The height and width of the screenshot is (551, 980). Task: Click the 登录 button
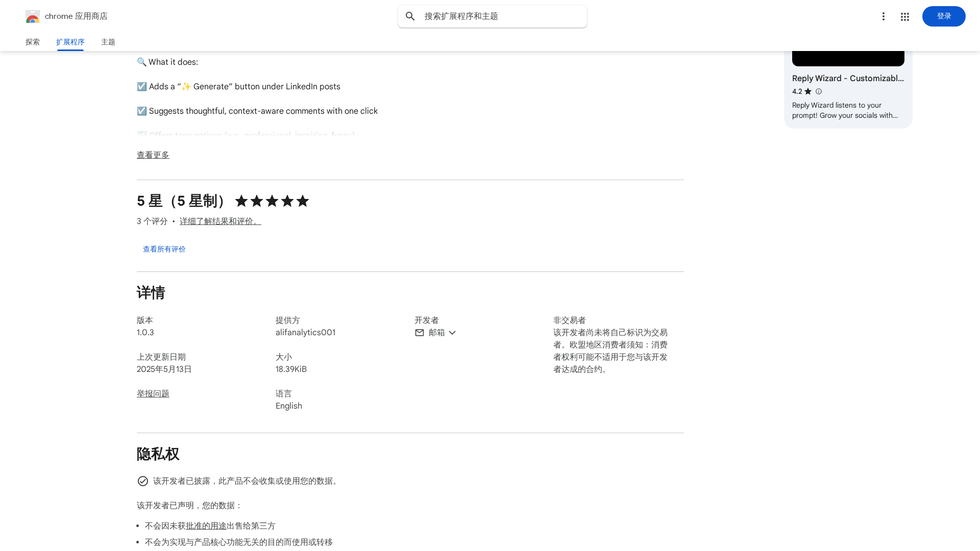[943, 16]
